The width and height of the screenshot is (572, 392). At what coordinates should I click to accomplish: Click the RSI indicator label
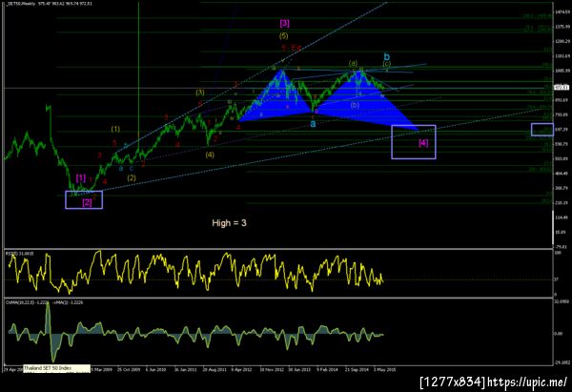19,253
